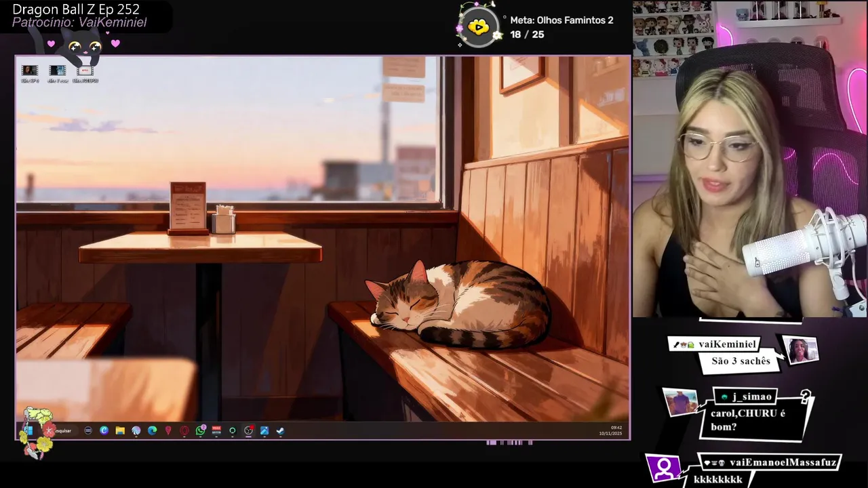Click the yellow heart goal emblem

[479, 27]
